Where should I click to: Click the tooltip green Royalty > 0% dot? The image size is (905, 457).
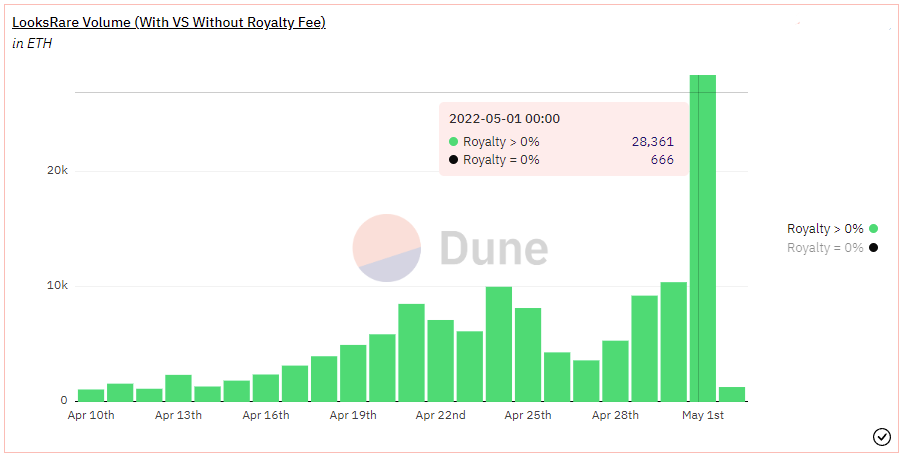pyautogui.click(x=453, y=141)
